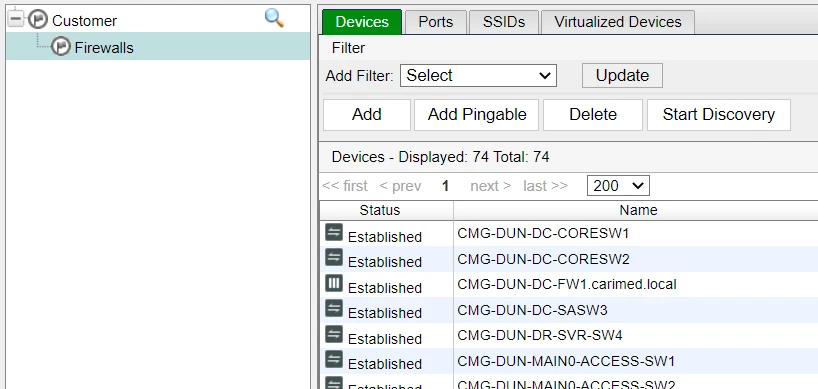Switch to the Ports tab
The width and height of the screenshot is (818, 389).
point(436,22)
